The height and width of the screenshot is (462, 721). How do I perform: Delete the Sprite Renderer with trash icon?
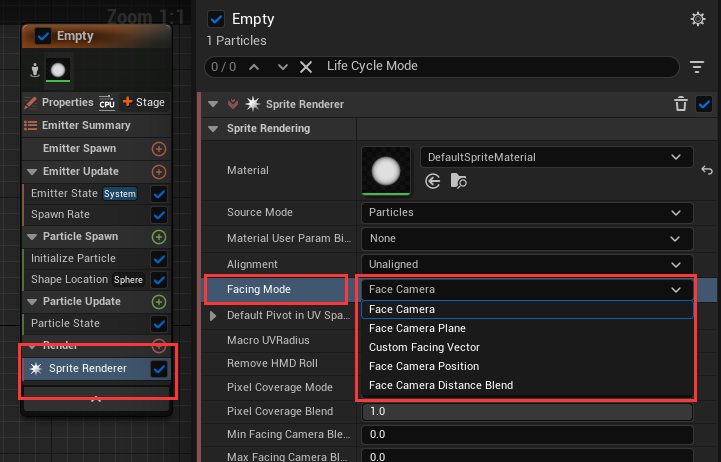click(681, 104)
